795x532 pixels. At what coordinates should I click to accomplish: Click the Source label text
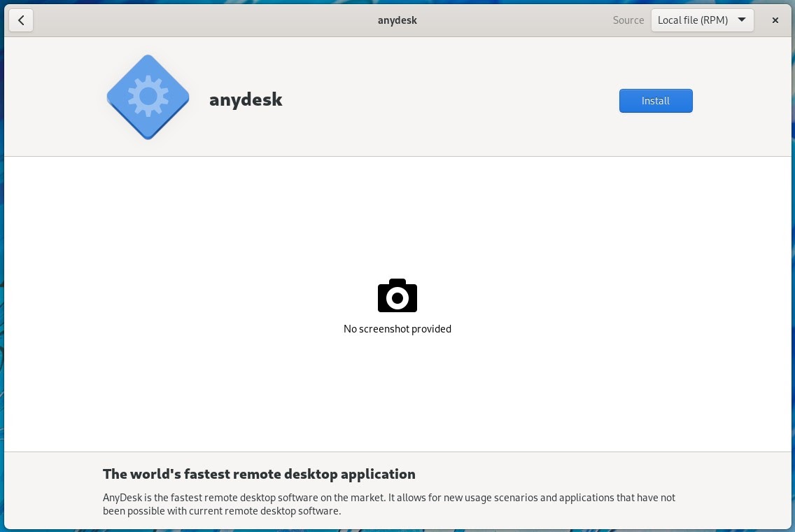(628, 20)
